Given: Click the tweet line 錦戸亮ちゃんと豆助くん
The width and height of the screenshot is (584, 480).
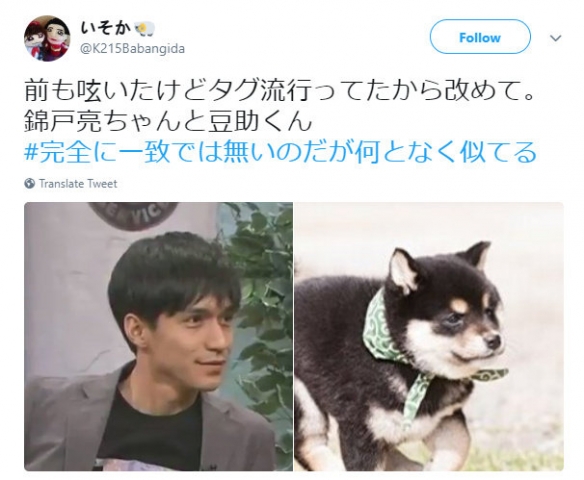Looking at the screenshot, I should click(168, 121).
